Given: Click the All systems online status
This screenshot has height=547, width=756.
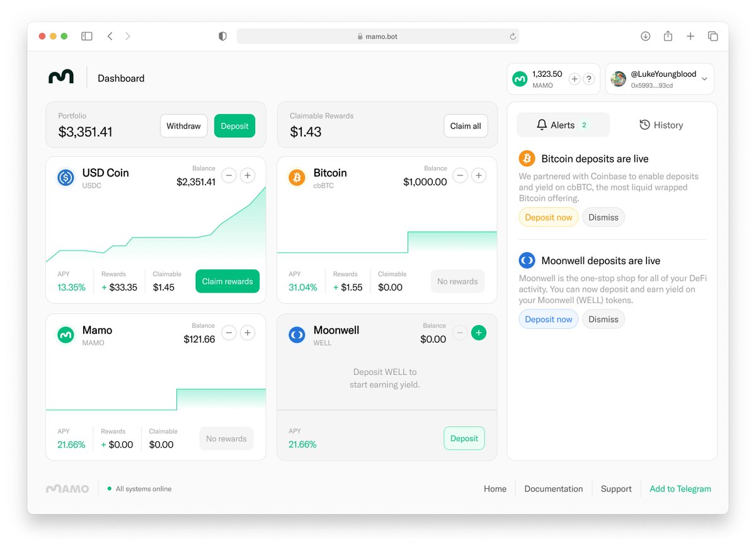Looking at the screenshot, I should [x=139, y=489].
